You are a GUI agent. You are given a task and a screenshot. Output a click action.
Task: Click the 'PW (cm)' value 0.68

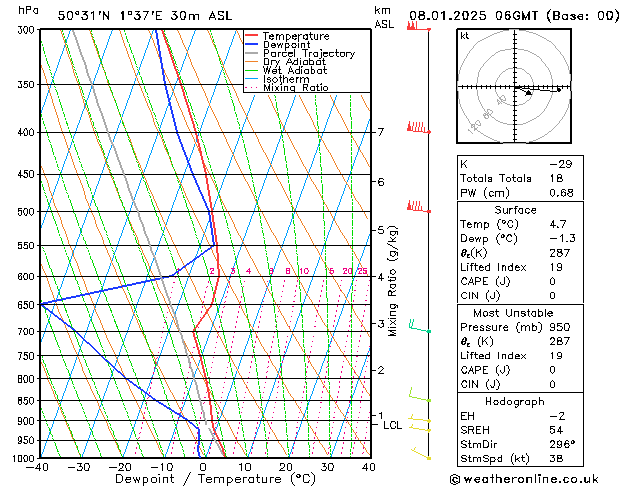click(x=561, y=193)
